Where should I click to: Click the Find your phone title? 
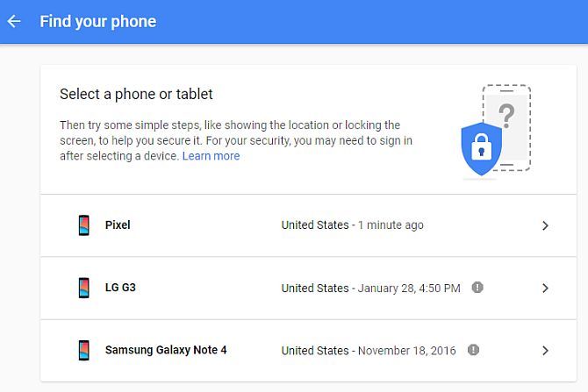97,21
